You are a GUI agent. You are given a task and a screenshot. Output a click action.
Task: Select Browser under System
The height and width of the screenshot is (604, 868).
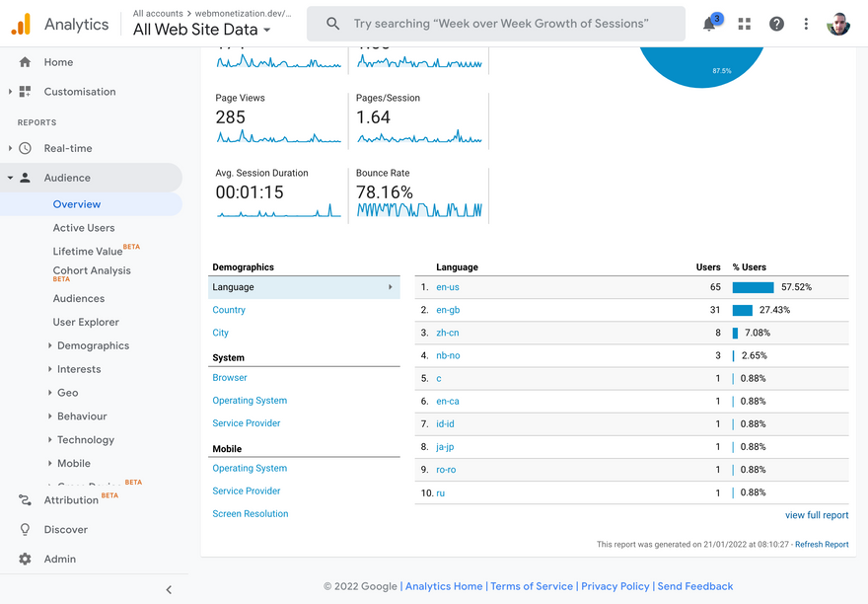pos(230,378)
